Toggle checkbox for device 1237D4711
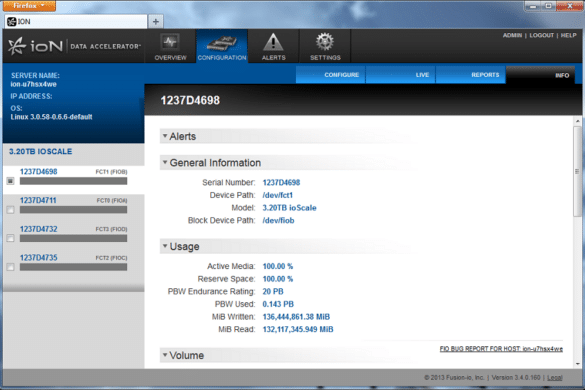This screenshot has height=390, width=585. click(10, 210)
